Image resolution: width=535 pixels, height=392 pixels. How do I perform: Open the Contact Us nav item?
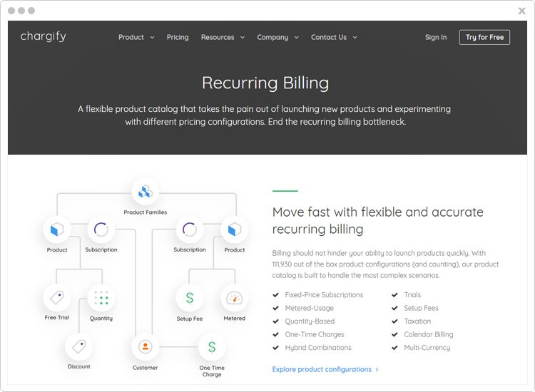pos(329,37)
